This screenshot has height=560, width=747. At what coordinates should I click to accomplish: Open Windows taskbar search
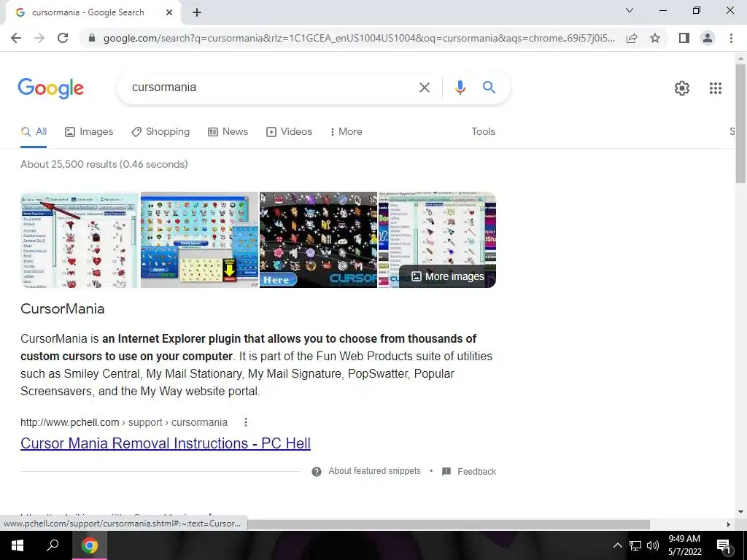[x=53, y=545]
